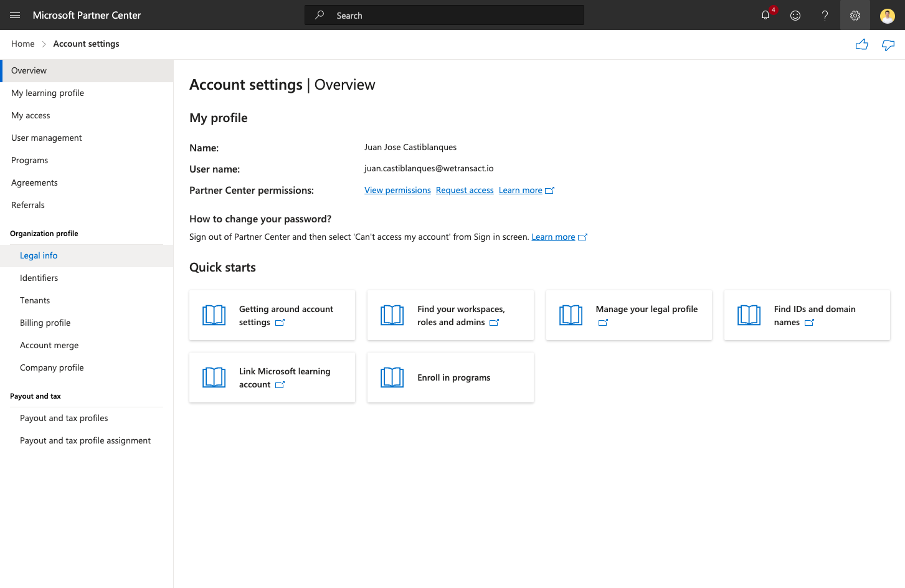The width and height of the screenshot is (905, 588).
Task: Open Account merge
Action: click(x=87, y=345)
